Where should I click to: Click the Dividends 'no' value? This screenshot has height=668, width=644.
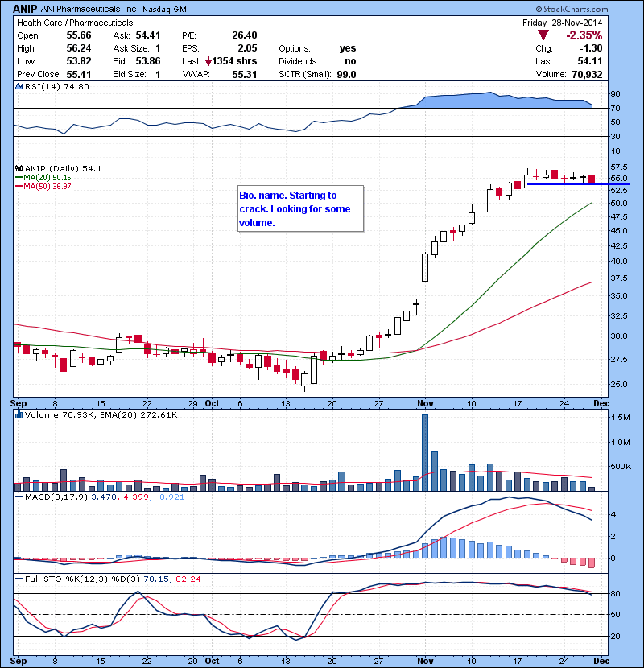[350, 61]
